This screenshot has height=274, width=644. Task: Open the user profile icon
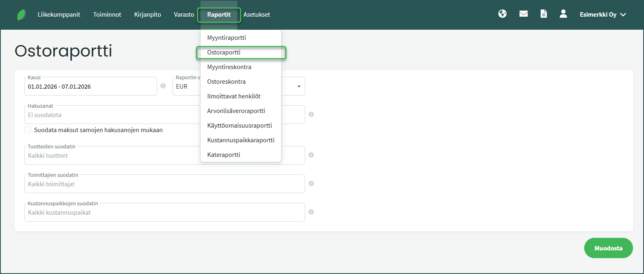tap(563, 14)
